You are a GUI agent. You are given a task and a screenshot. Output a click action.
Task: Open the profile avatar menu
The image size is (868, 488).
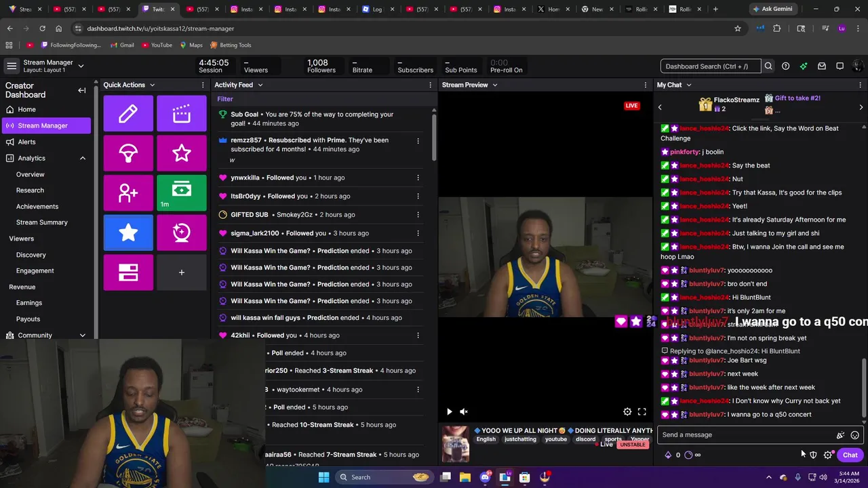pos(857,66)
